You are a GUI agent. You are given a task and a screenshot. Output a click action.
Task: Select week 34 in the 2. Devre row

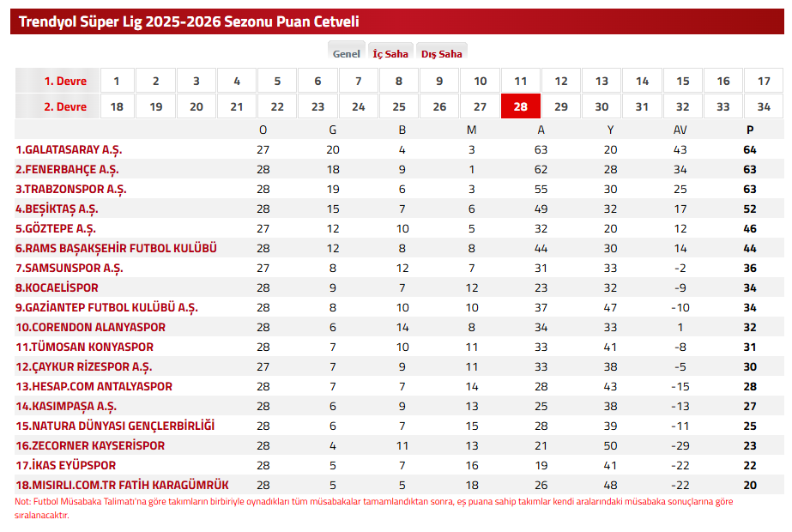tap(763, 107)
